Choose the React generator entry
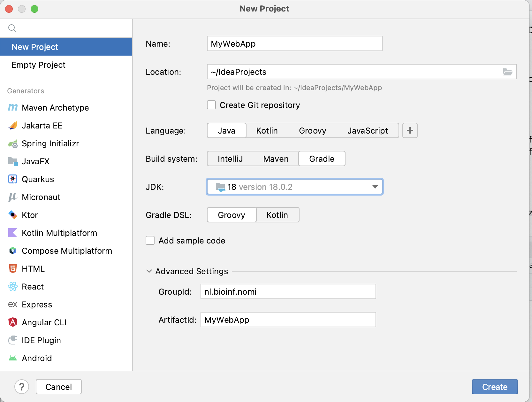 (x=66, y=287)
